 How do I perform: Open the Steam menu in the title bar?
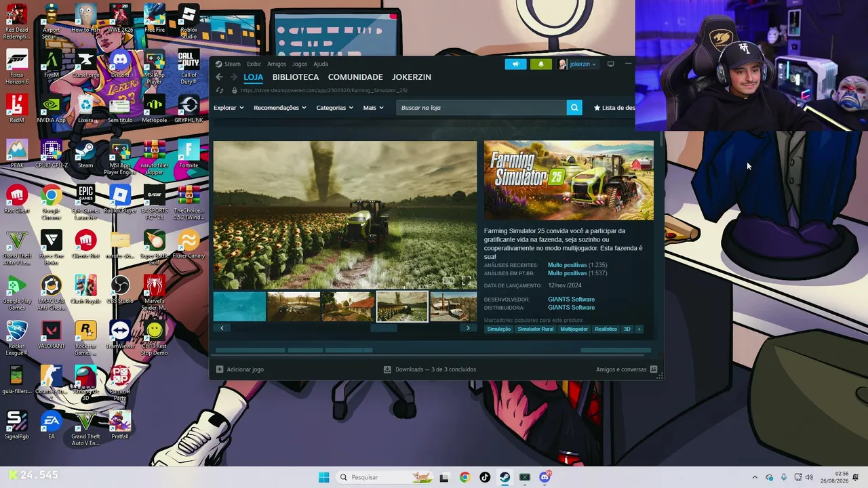pyautogui.click(x=232, y=64)
